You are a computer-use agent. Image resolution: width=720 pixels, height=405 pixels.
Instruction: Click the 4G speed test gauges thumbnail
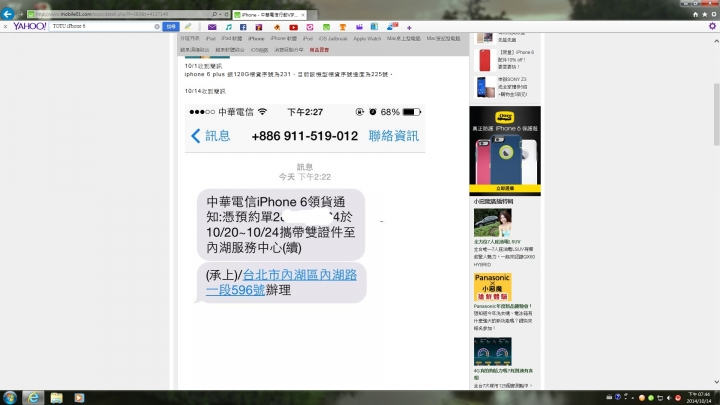point(492,351)
